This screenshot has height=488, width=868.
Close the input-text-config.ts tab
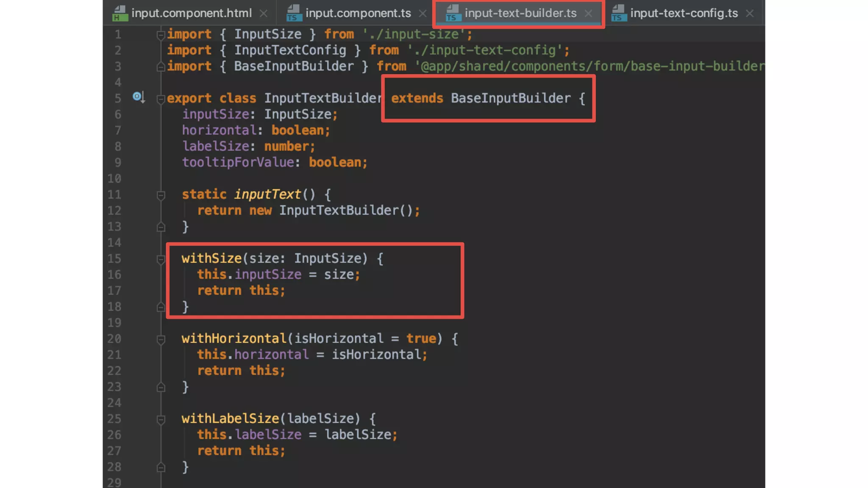pyautogui.click(x=750, y=14)
